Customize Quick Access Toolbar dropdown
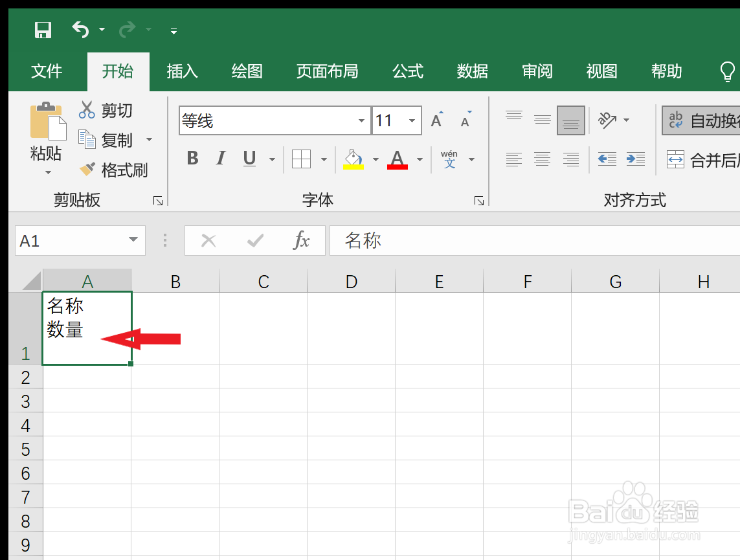 pyautogui.click(x=174, y=31)
